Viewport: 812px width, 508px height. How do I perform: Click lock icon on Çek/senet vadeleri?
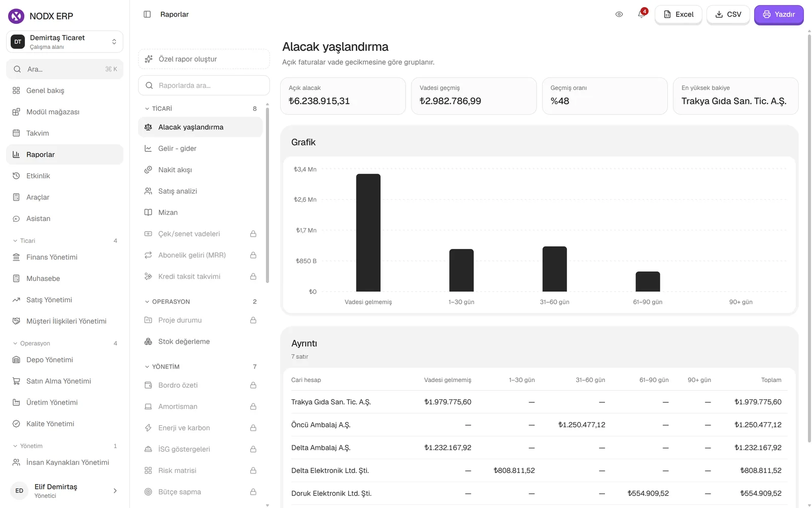pos(253,234)
